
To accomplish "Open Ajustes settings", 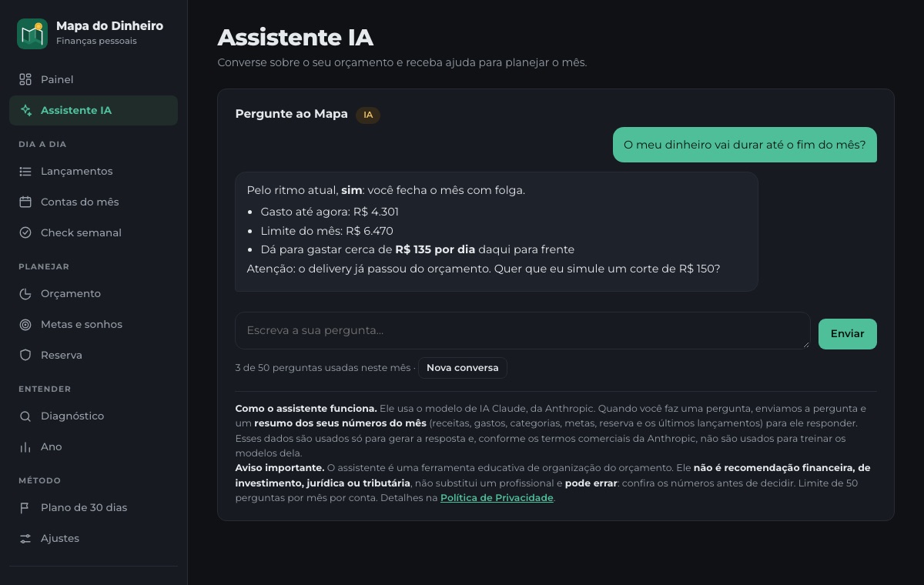I will pyautogui.click(x=93, y=538).
